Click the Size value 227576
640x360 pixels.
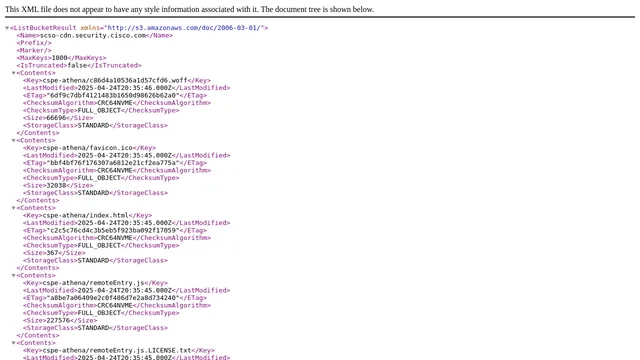tap(58, 320)
